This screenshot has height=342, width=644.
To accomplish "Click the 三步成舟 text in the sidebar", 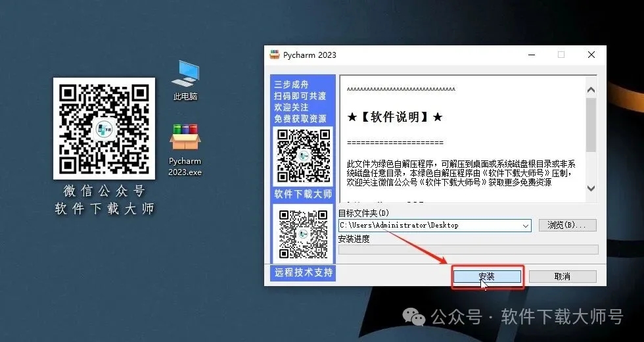I will [x=291, y=84].
